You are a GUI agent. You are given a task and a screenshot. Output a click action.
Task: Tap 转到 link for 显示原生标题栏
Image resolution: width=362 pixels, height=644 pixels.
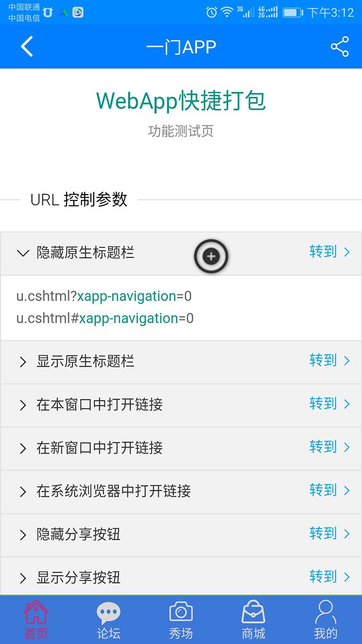[330, 360]
